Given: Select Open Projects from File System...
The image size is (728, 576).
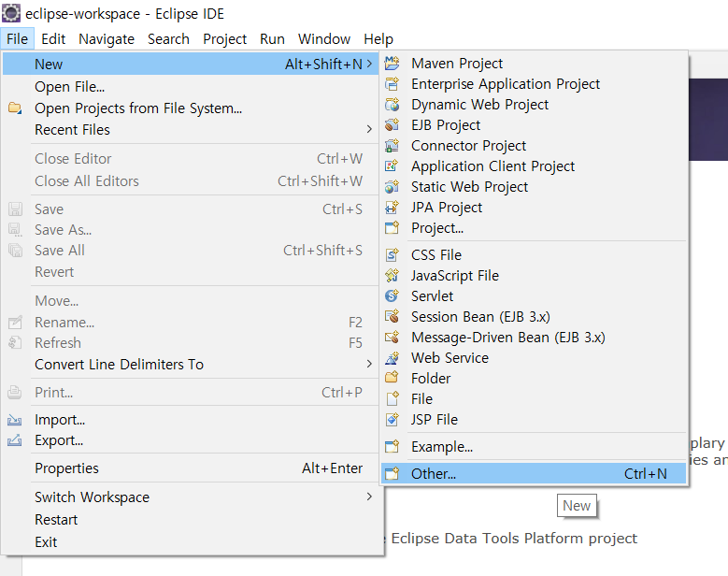Looking at the screenshot, I should [x=191, y=108].
